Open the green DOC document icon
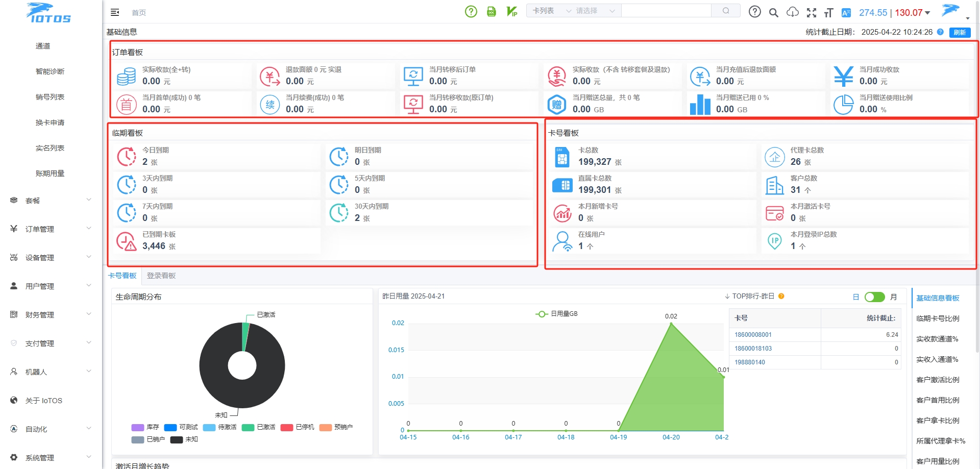The image size is (980, 469). 491,11
